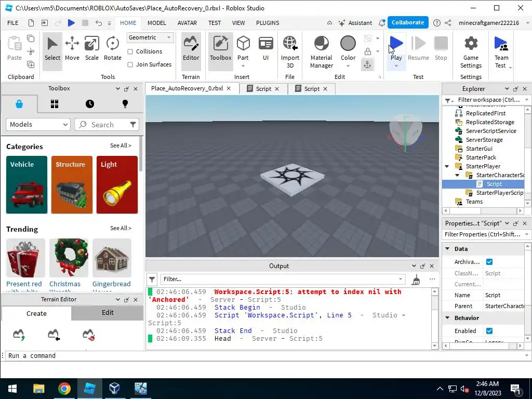Expand the Part dropdown arrow
The height and width of the screenshot is (399, 532).
[x=243, y=66]
